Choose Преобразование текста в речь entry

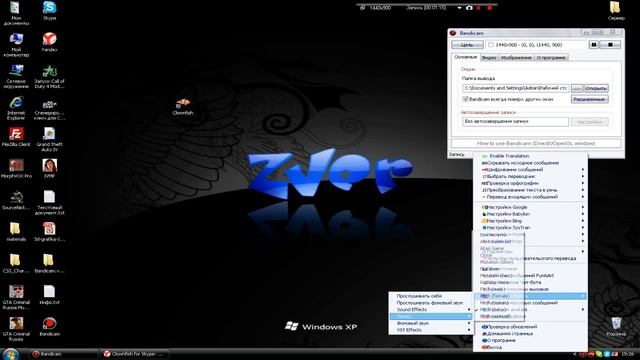[530, 190]
